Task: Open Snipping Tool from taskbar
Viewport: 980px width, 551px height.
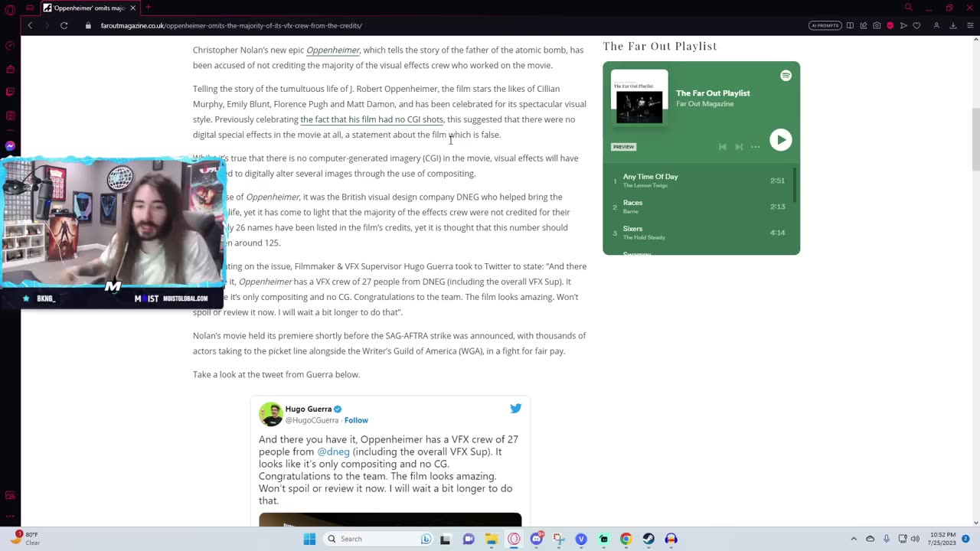Action: point(559,539)
